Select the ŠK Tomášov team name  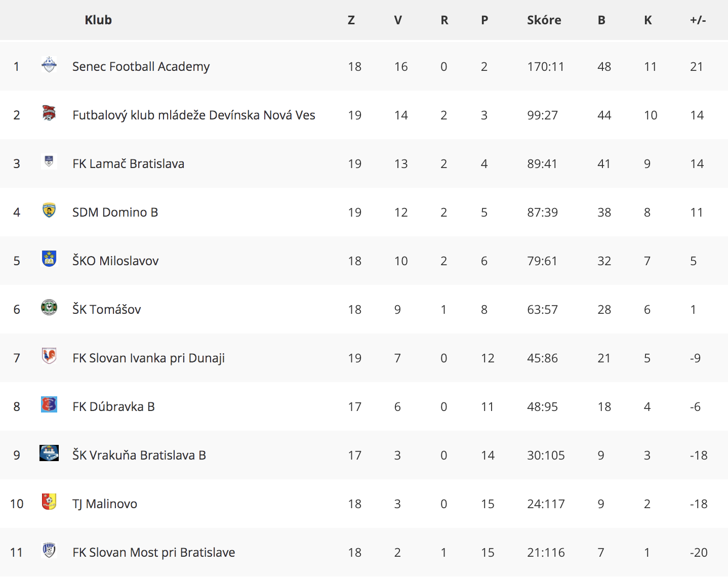107,309
